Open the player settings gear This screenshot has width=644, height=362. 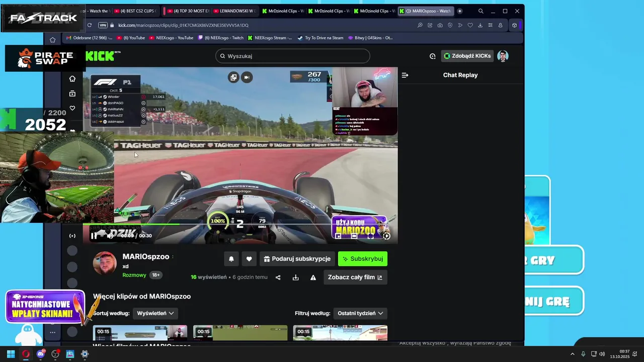pyautogui.click(x=386, y=236)
